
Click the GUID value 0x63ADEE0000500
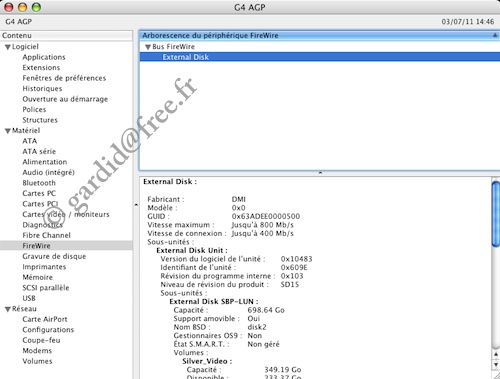point(266,216)
